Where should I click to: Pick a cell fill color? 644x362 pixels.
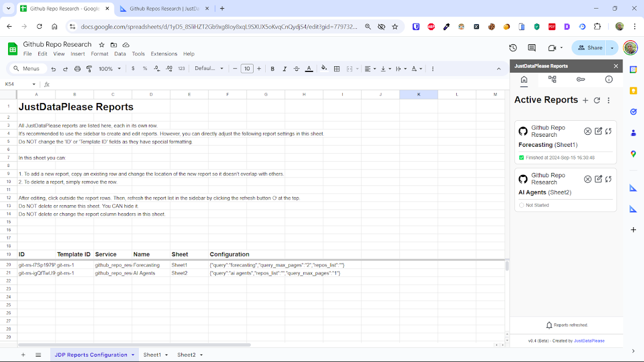[x=324, y=69]
